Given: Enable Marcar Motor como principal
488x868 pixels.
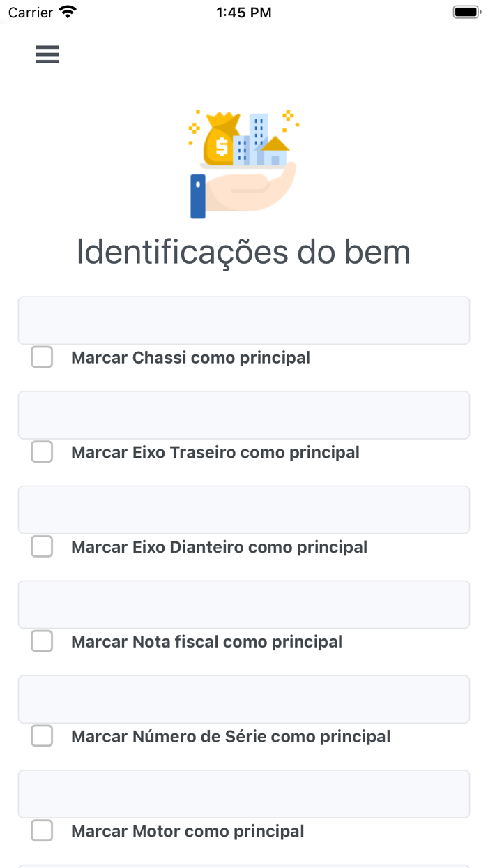Looking at the screenshot, I should (x=42, y=830).
